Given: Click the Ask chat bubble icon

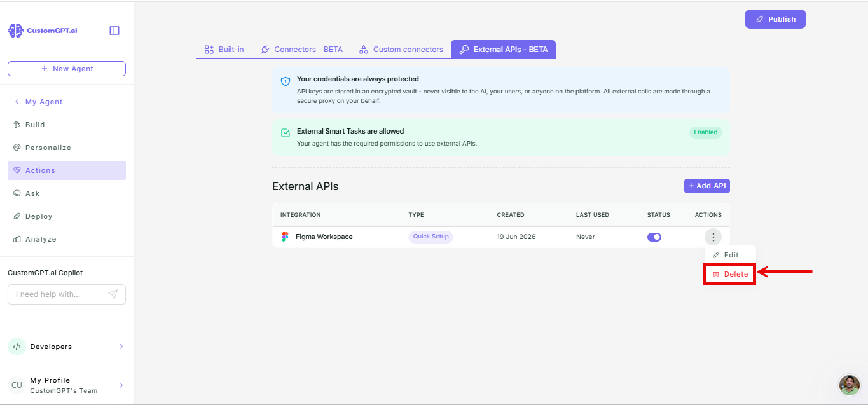Looking at the screenshot, I should click(x=17, y=193).
